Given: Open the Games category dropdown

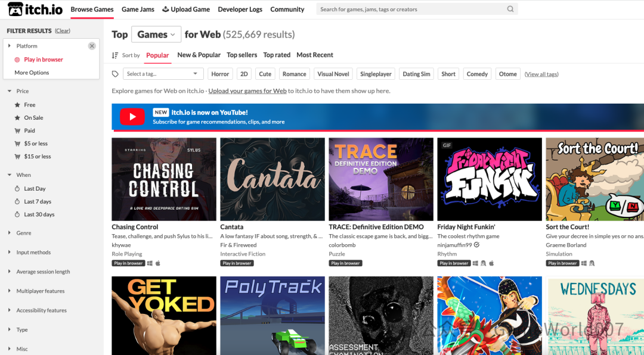Looking at the screenshot, I should [156, 35].
